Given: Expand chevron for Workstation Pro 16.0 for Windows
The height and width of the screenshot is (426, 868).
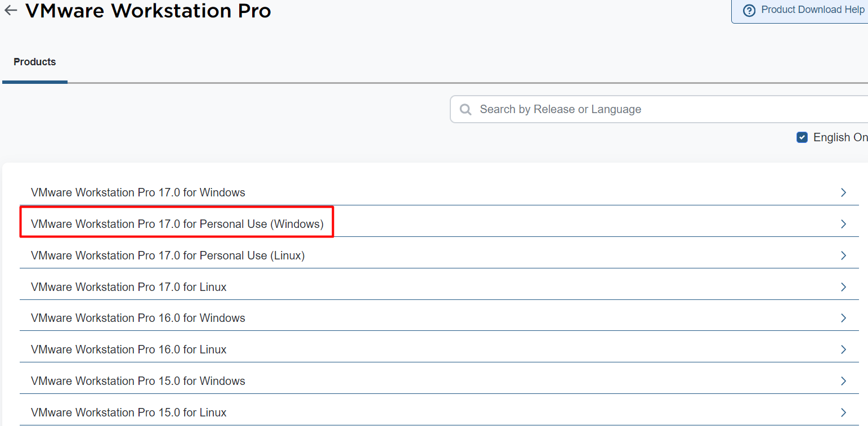Looking at the screenshot, I should tap(843, 318).
